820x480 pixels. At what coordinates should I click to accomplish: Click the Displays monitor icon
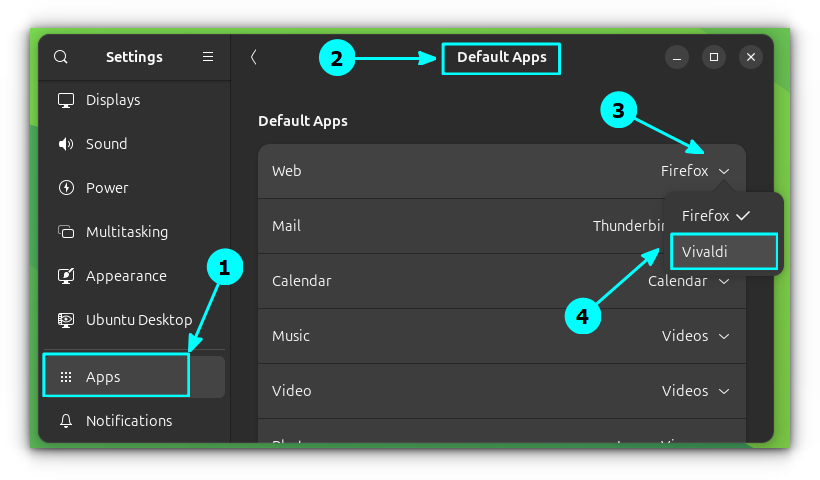coord(66,100)
